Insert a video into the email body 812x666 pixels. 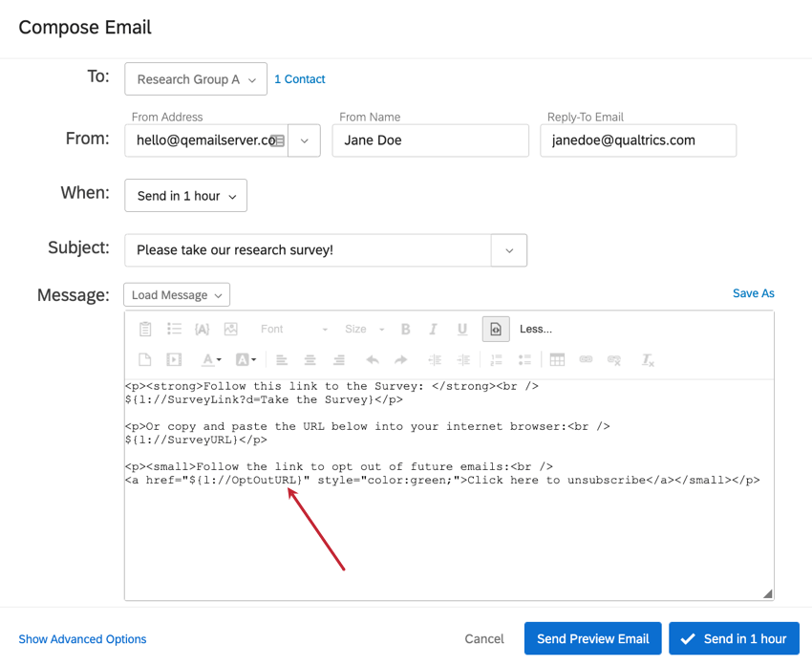(172, 359)
